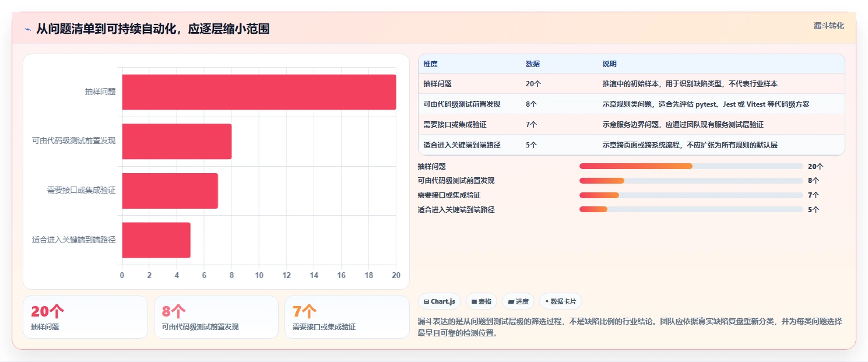
Task: Click the 数据 column header
Action: (x=533, y=64)
